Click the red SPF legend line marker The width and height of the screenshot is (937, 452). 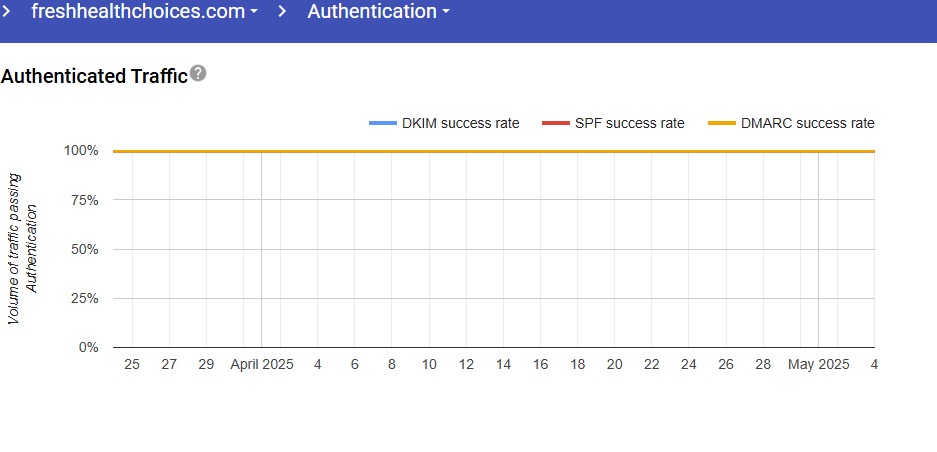coord(555,123)
